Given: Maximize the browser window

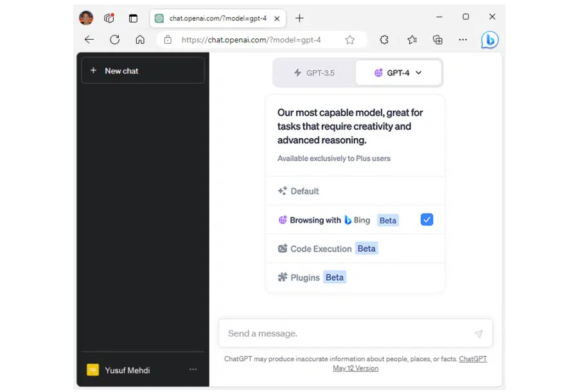Looking at the screenshot, I should click(466, 17).
